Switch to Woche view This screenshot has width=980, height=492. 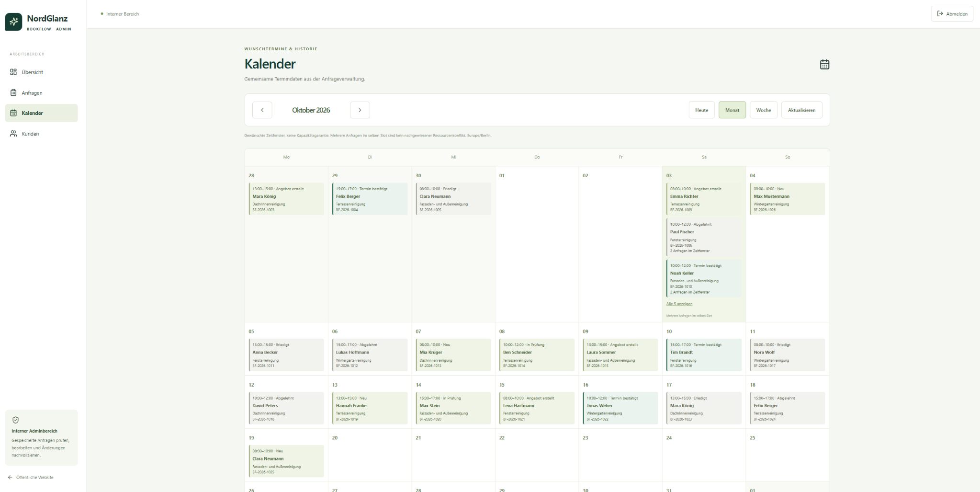pos(764,110)
